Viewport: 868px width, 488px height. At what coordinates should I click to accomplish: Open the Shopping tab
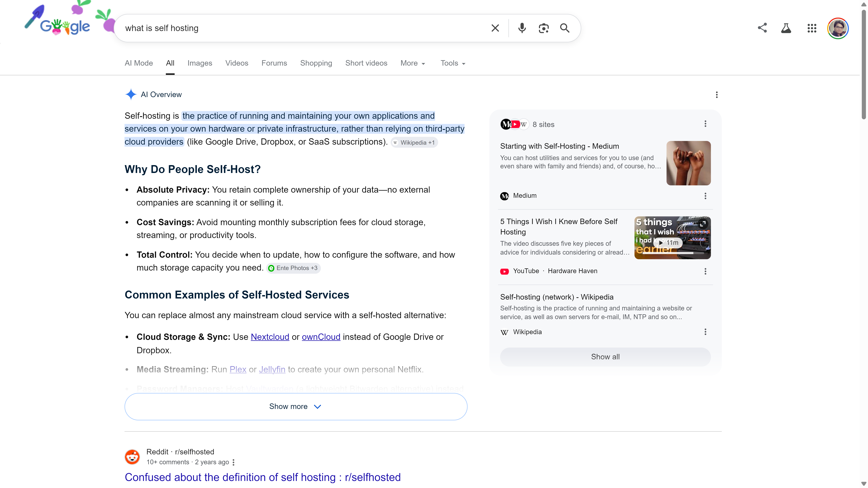316,63
